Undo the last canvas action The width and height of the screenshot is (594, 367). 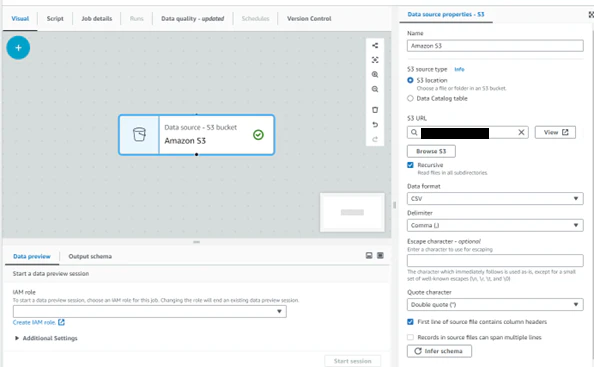pos(375,125)
